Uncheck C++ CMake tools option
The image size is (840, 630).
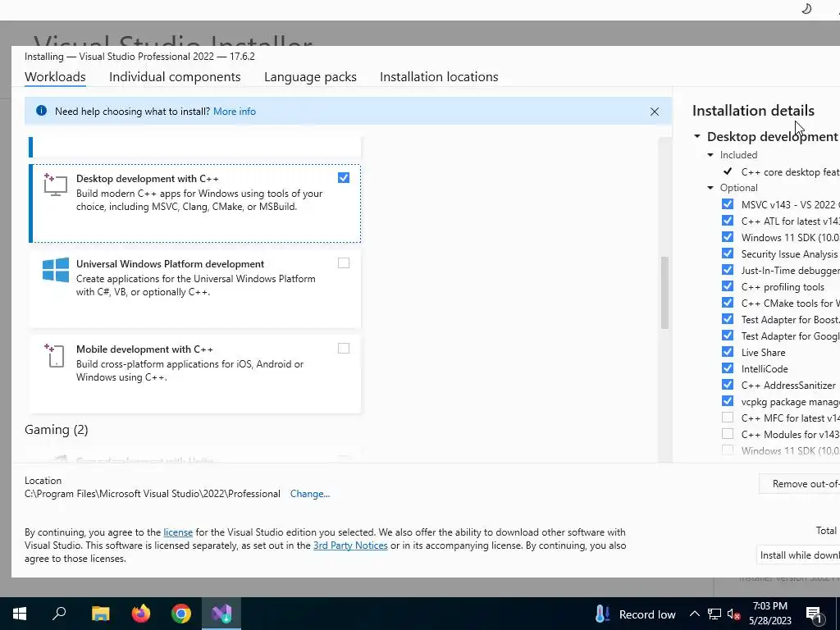[x=727, y=303]
